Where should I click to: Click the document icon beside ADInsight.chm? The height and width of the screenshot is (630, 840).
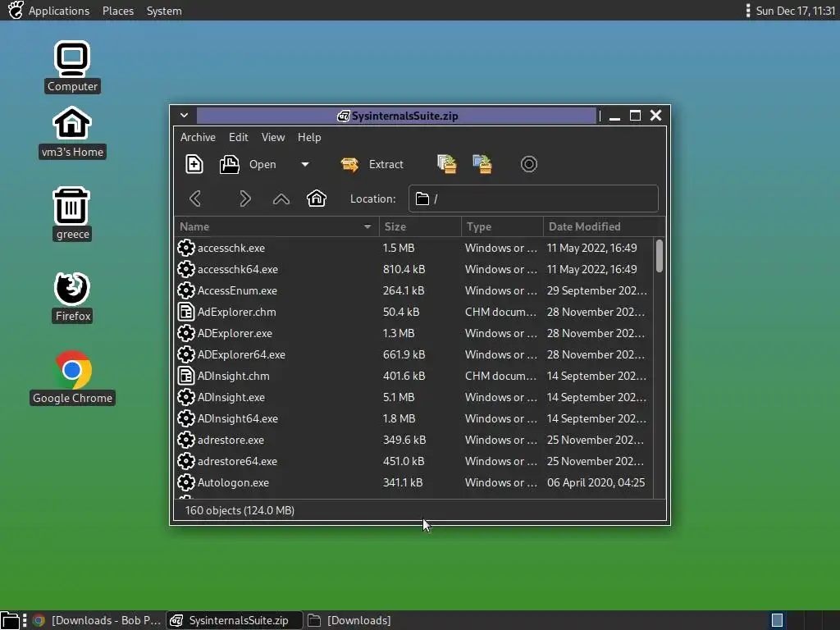coord(186,376)
